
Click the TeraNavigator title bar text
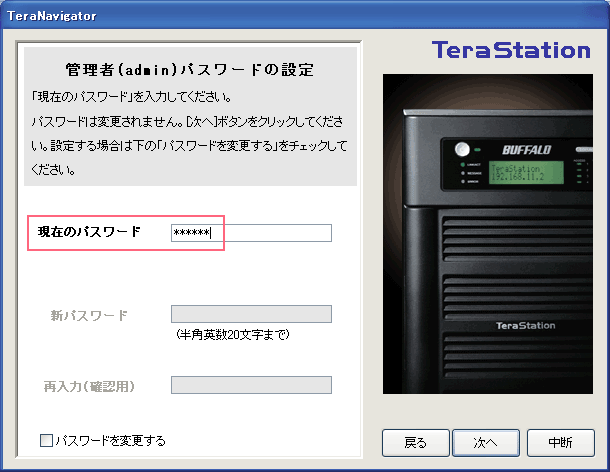[x=51, y=16]
